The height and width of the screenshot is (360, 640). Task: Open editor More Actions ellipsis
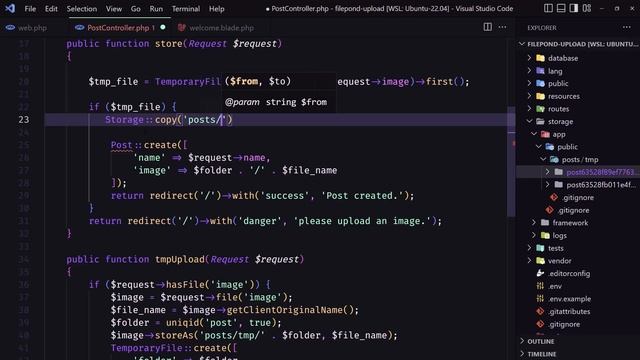tap(502, 27)
